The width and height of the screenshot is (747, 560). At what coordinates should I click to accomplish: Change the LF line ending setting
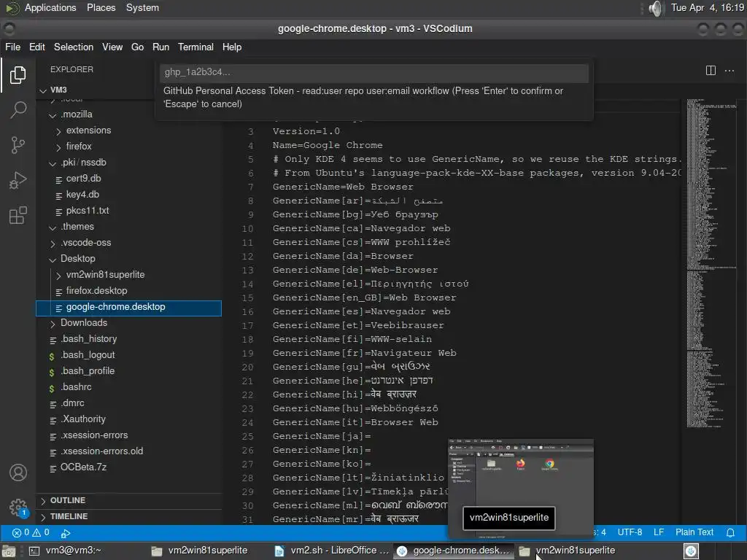659,532
